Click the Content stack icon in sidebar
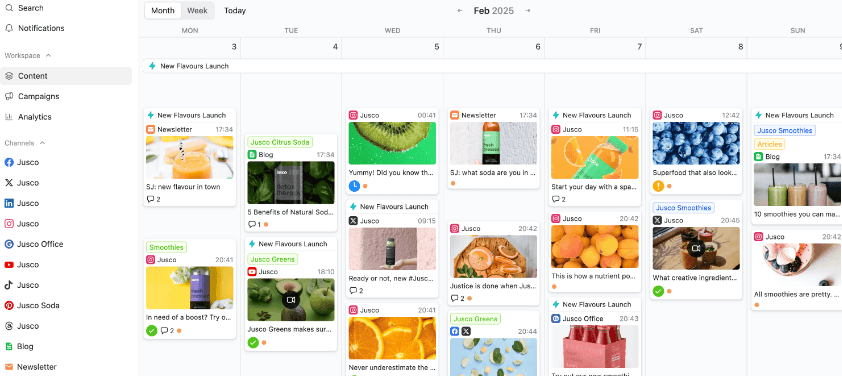Viewport: 842px width, 376px height. coord(9,76)
